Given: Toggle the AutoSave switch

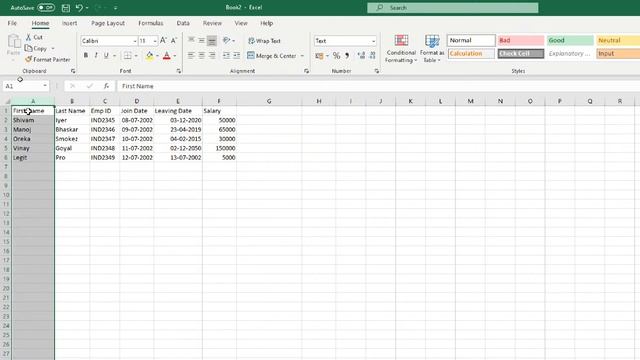Looking at the screenshot, I should tap(46, 8).
